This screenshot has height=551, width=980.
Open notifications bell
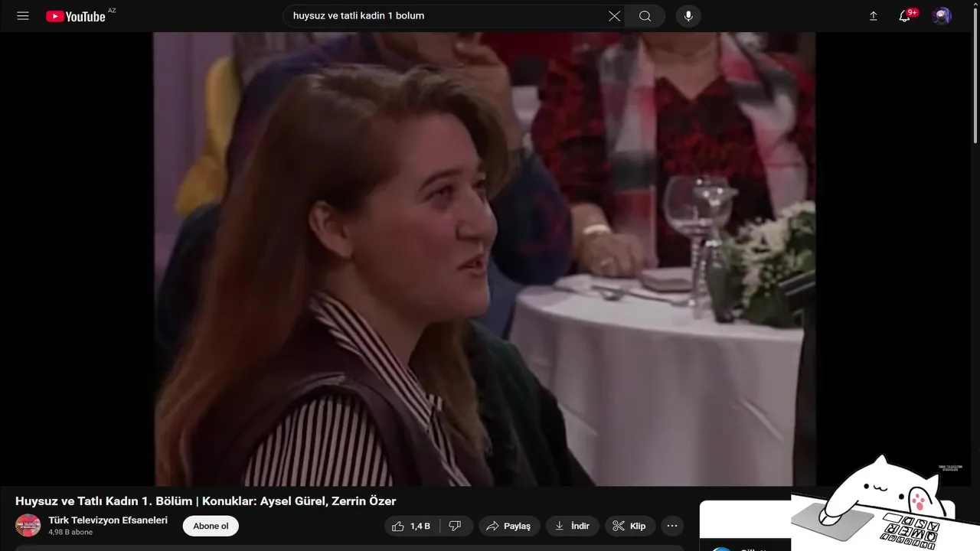905,16
